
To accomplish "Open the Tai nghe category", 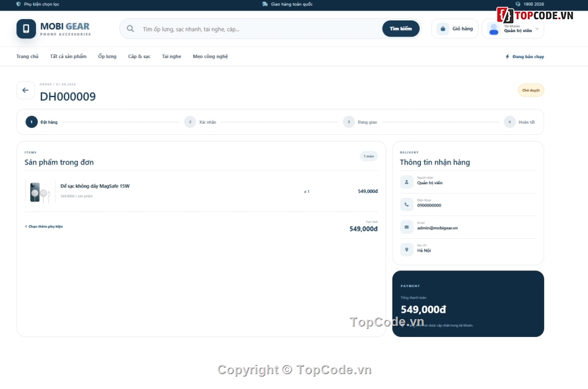I will click(x=171, y=57).
